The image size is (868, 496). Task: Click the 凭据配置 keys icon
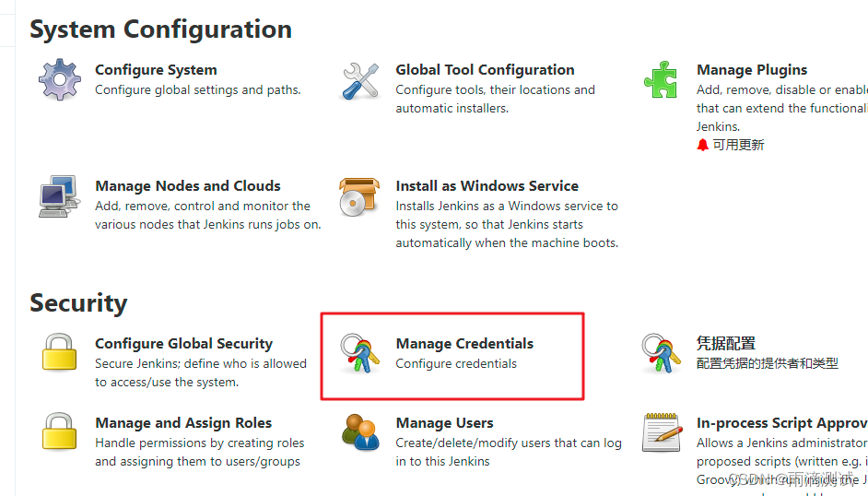click(x=661, y=352)
